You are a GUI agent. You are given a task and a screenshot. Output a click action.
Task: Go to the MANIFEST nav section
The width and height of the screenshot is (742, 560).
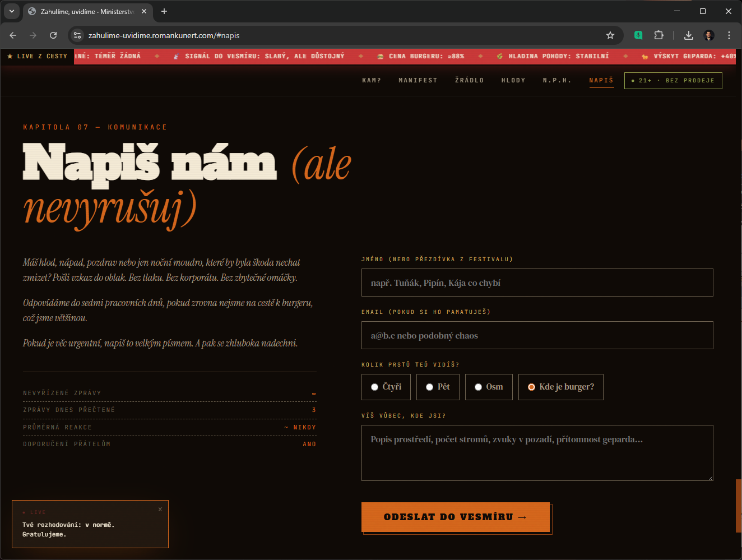[x=418, y=81]
